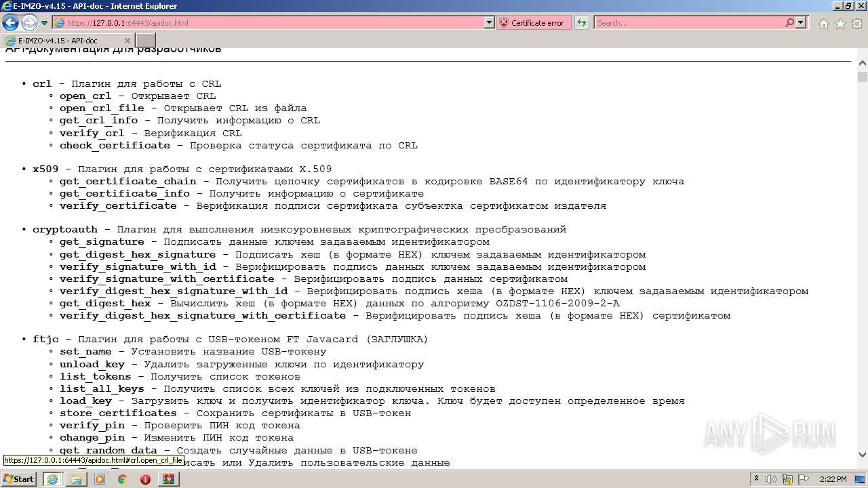The height and width of the screenshot is (488, 868).
Task: Open the x509 plugin link
Action: (x=45, y=169)
